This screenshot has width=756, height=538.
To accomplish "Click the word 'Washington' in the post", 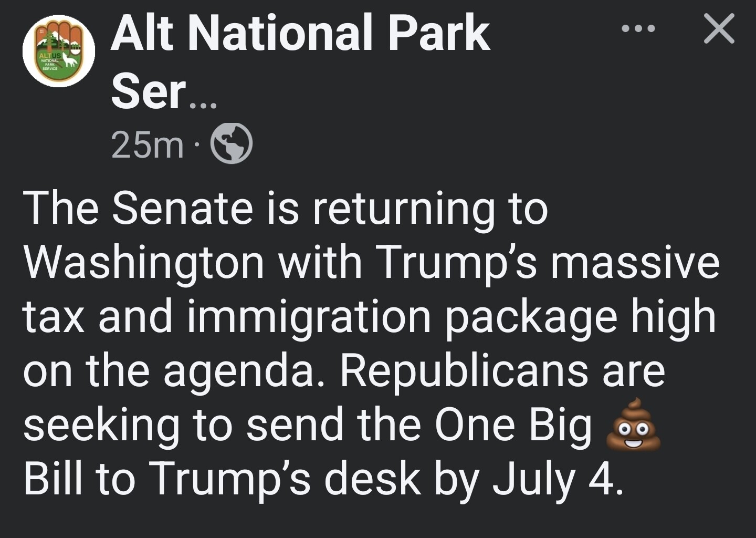I will [144, 263].
